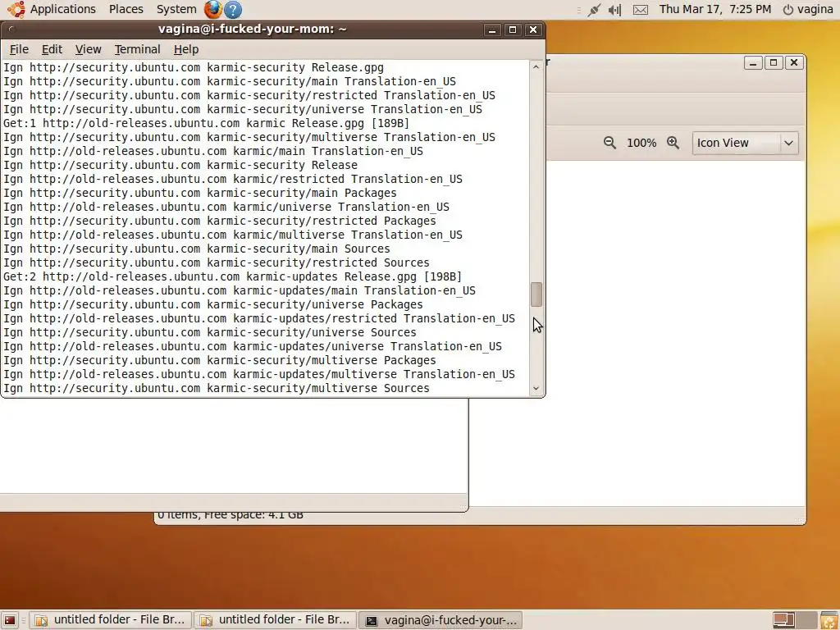Viewport: 840px width, 630px height.
Task: Zoom in in the file browser
Action: 673,143
